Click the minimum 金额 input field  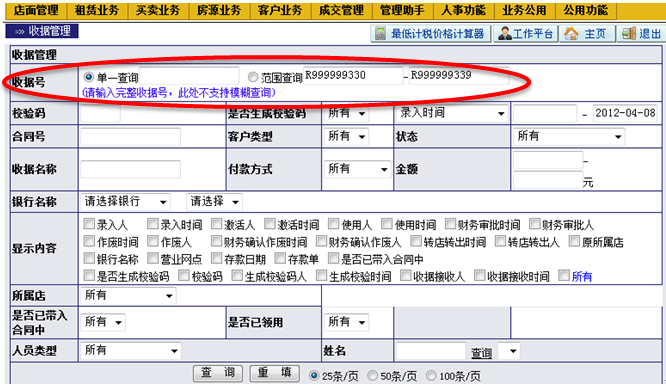click(548, 160)
